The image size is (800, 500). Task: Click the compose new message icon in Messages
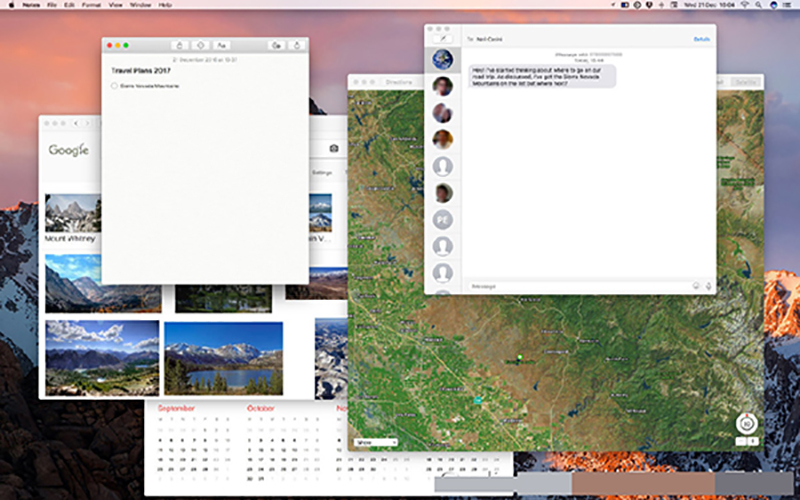tap(443, 39)
